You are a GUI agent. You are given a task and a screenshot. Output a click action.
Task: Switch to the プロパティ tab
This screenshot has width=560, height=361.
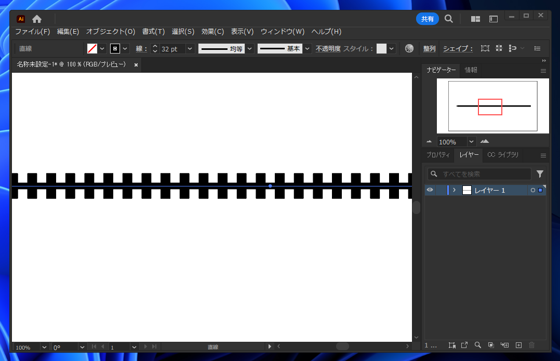(x=438, y=155)
